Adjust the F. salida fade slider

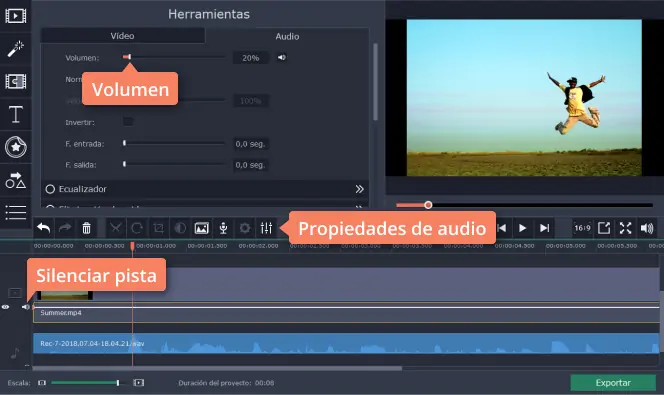pyautogui.click(x=124, y=164)
